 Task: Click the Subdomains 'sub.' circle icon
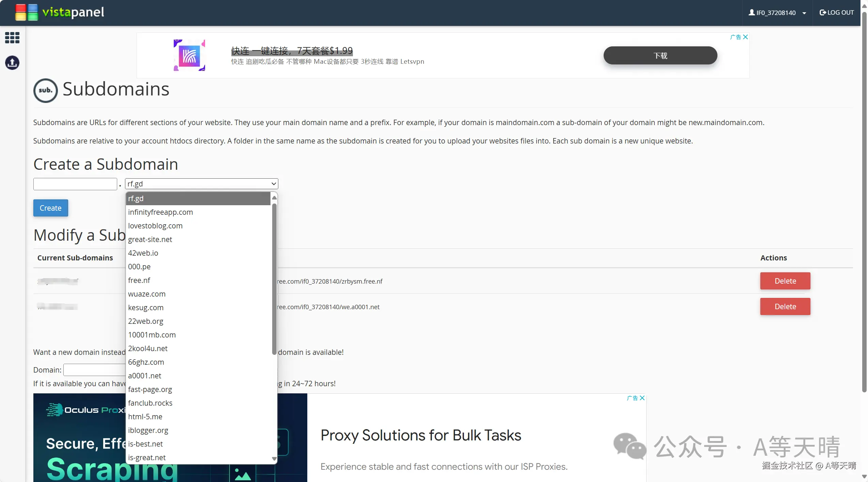[45, 90]
